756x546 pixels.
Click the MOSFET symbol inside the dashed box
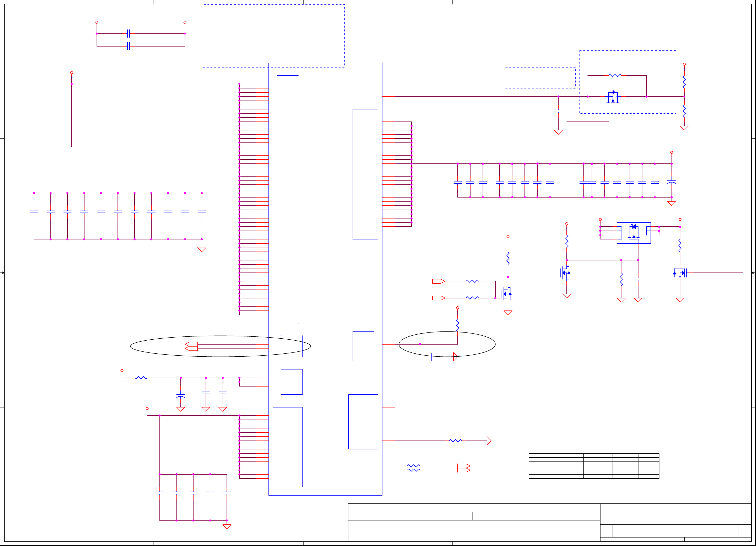pos(613,97)
